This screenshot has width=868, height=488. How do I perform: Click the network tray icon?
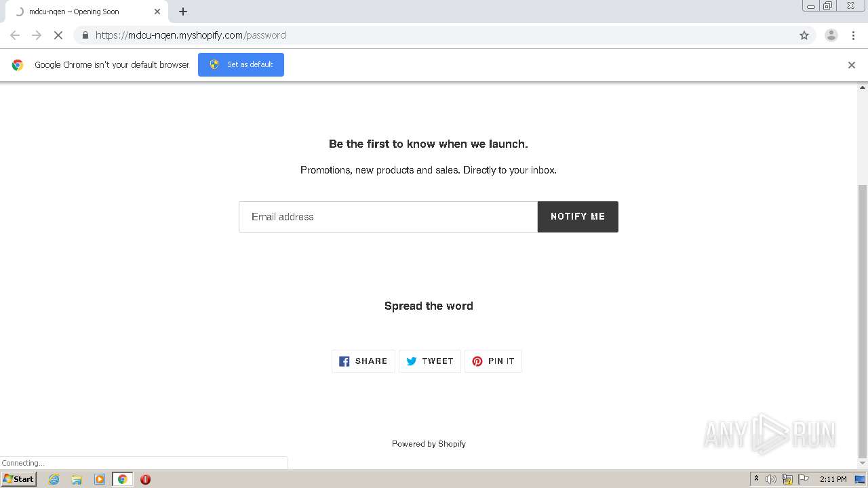[787, 479]
